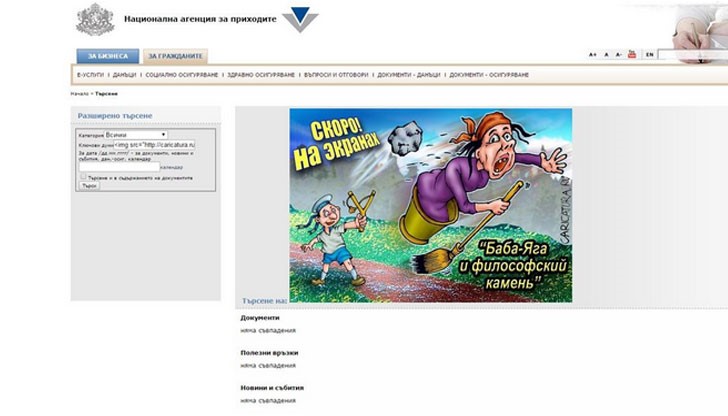The height and width of the screenshot is (416, 728).
Task: Open ВЪПРОСИ И ОТГОВОРИ menu item
Action: pos(334,75)
